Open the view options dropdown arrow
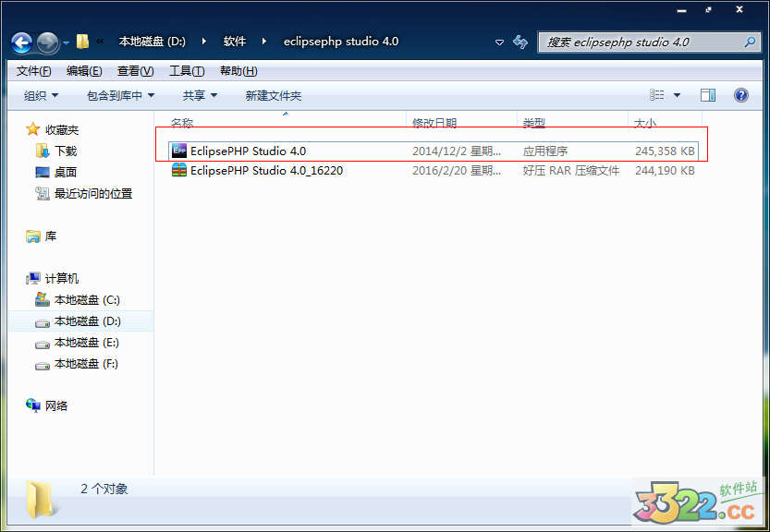This screenshot has width=770, height=532. [x=677, y=95]
